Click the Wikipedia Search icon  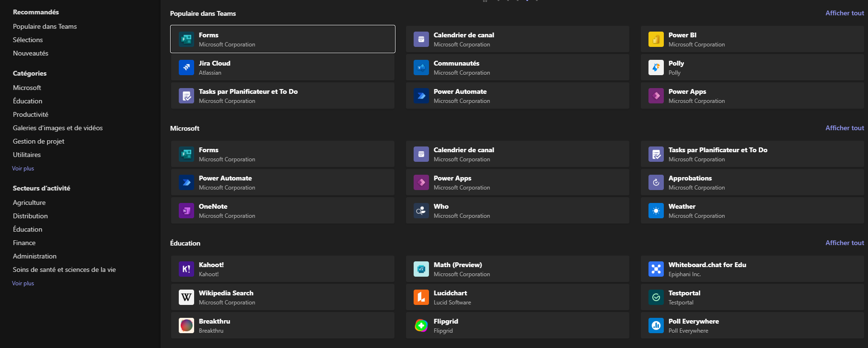186,297
